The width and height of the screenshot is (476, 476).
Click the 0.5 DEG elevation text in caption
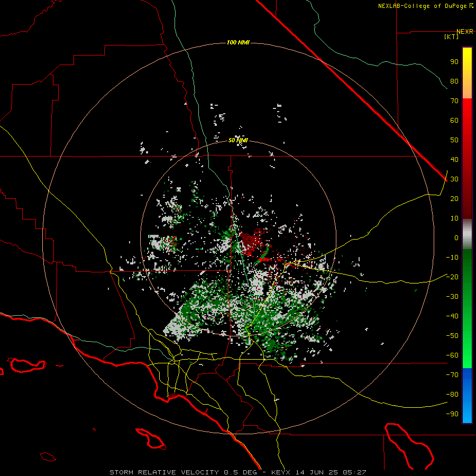[x=241, y=472]
